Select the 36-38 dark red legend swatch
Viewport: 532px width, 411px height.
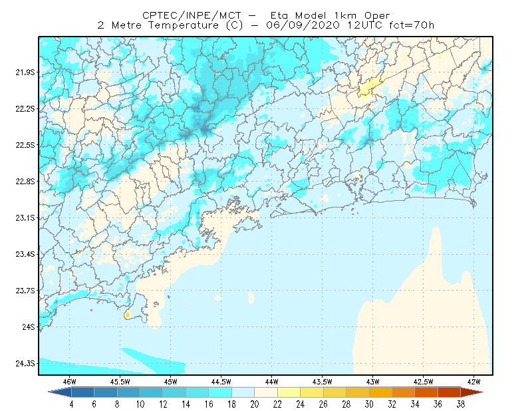[x=450, y=392]
